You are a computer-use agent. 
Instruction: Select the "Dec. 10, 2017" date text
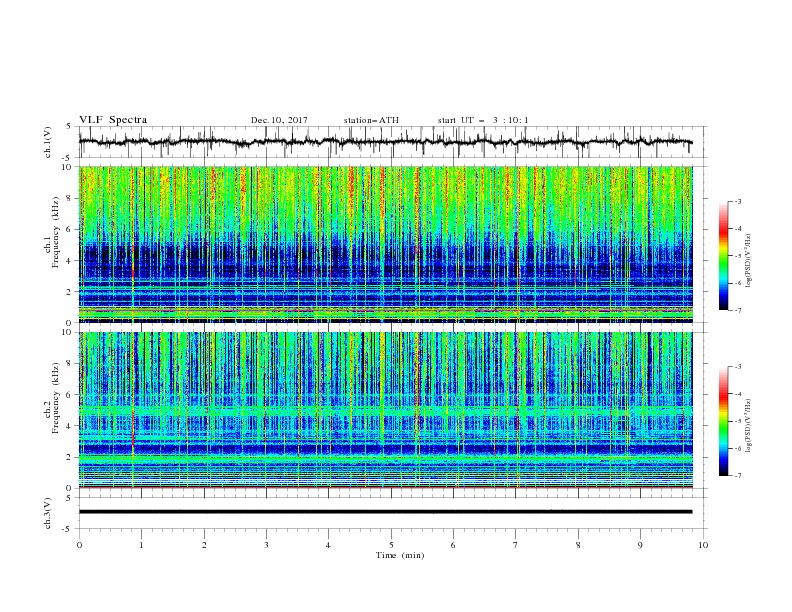click(279, 120)
